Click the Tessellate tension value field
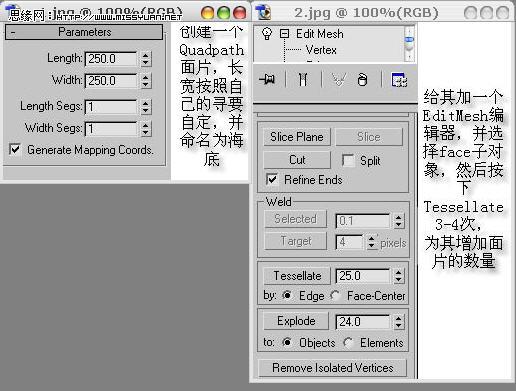This screenshot has height=391, width=516. [x=363, y=276]
